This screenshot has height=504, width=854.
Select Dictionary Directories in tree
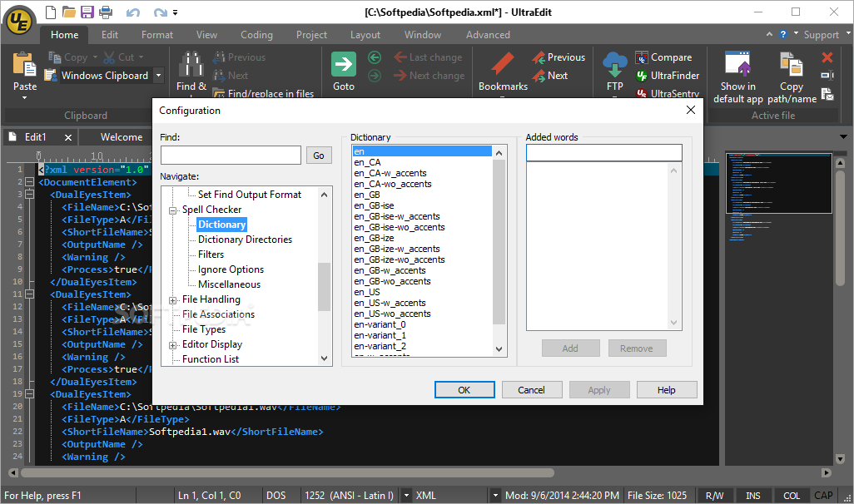click(245, 240)
